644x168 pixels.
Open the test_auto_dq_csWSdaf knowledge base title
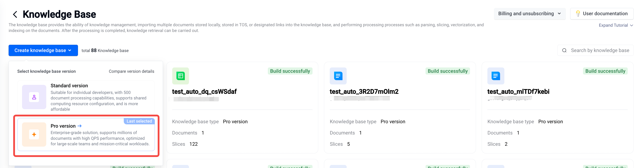pyautogui.click(x=204, y=92)
